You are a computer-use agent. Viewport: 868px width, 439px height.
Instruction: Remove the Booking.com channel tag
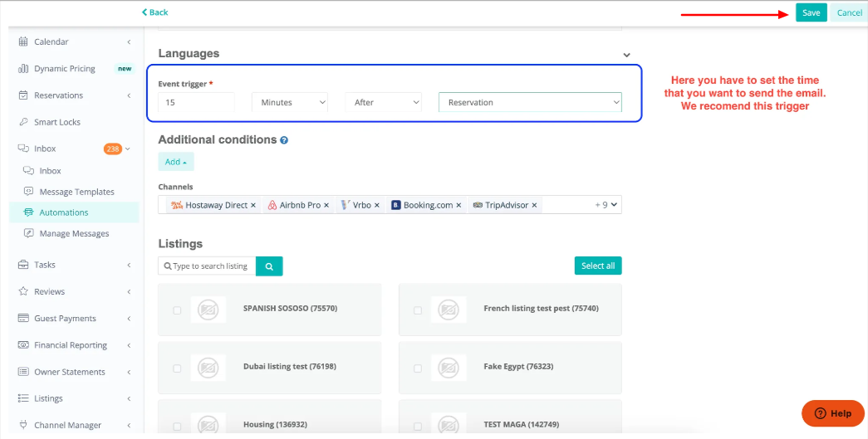(459, 205)
